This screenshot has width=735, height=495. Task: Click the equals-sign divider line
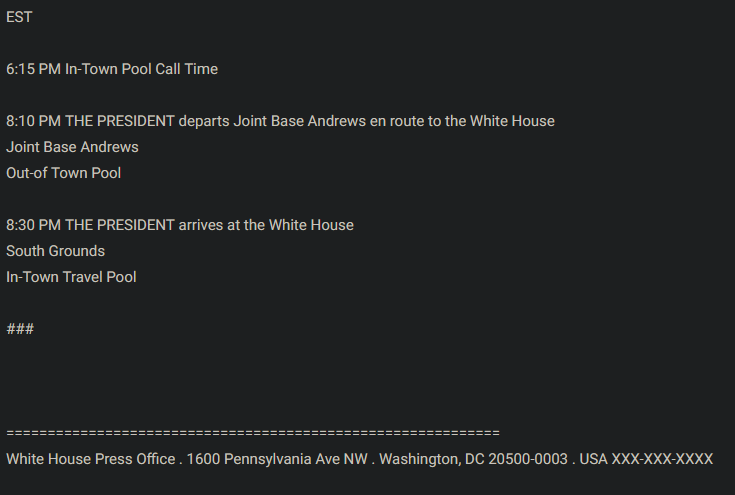tap(252, 433)
